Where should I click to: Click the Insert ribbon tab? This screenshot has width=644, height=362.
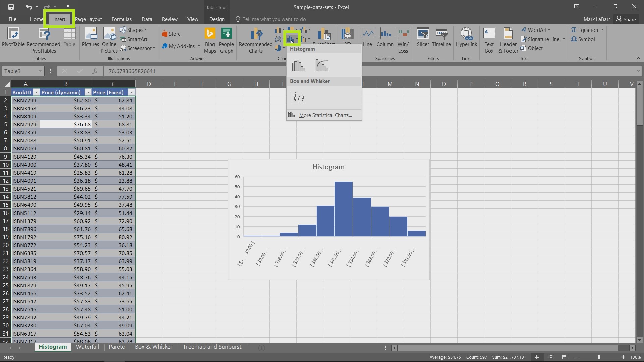(59, 19)
